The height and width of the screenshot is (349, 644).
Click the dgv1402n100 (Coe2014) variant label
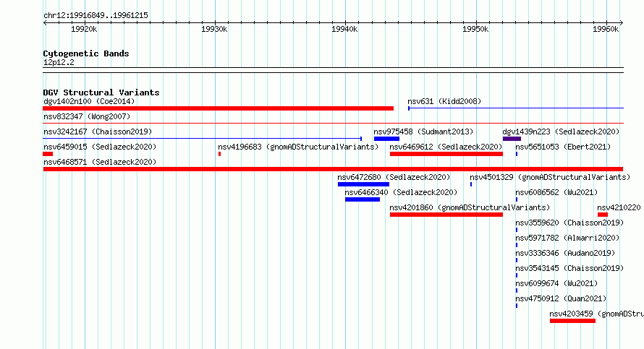89,101
